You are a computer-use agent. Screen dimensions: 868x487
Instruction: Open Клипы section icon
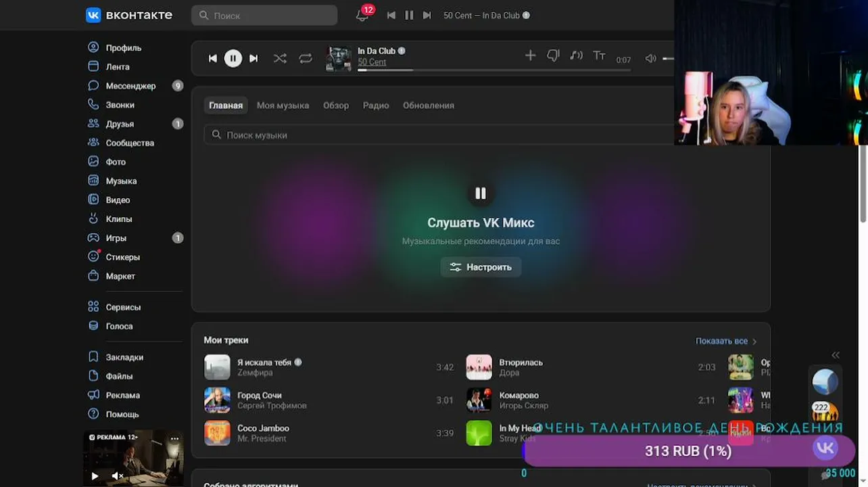click(94, 218)
